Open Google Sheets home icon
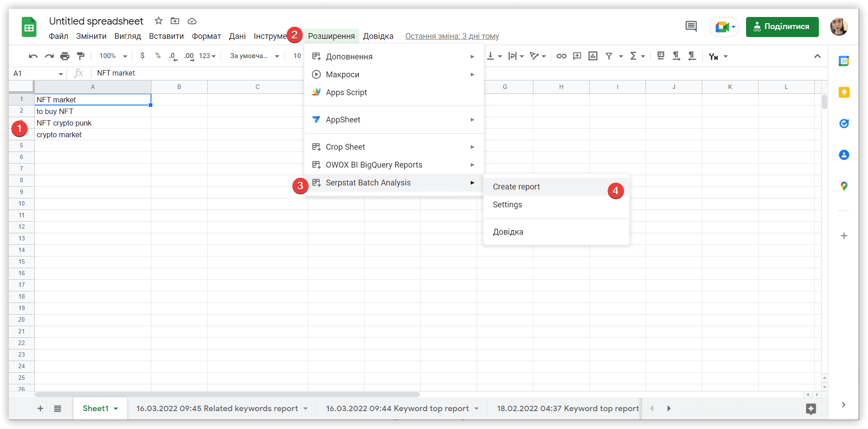 coord(29,27)
